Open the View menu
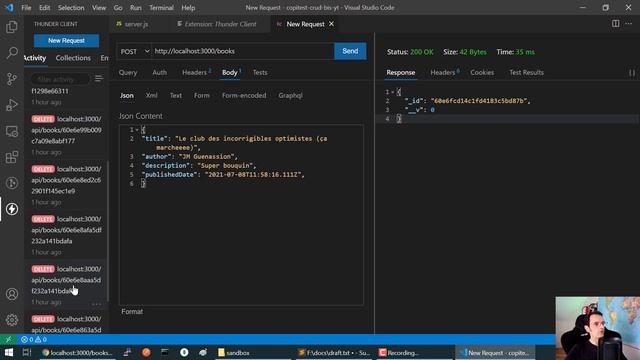 pyautogui.click(x=99, y=7)
